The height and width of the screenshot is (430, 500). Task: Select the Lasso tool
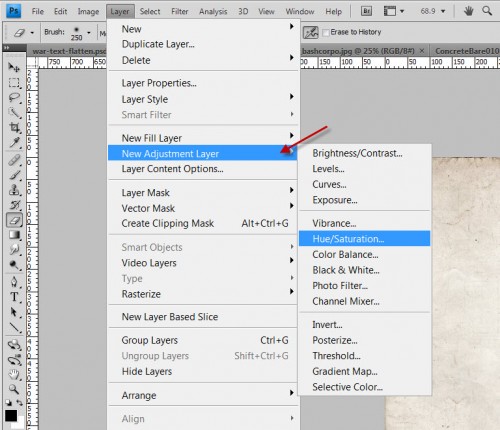click(x=14, y=98)
